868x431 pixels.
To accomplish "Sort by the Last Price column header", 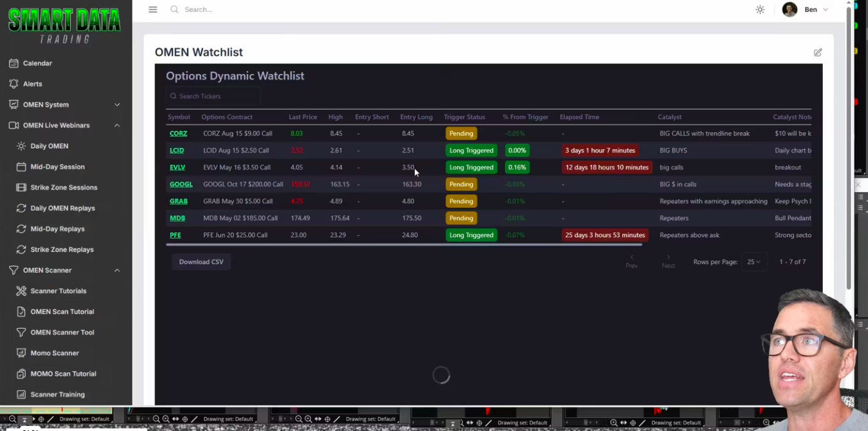I will click(x=303, y=117).
